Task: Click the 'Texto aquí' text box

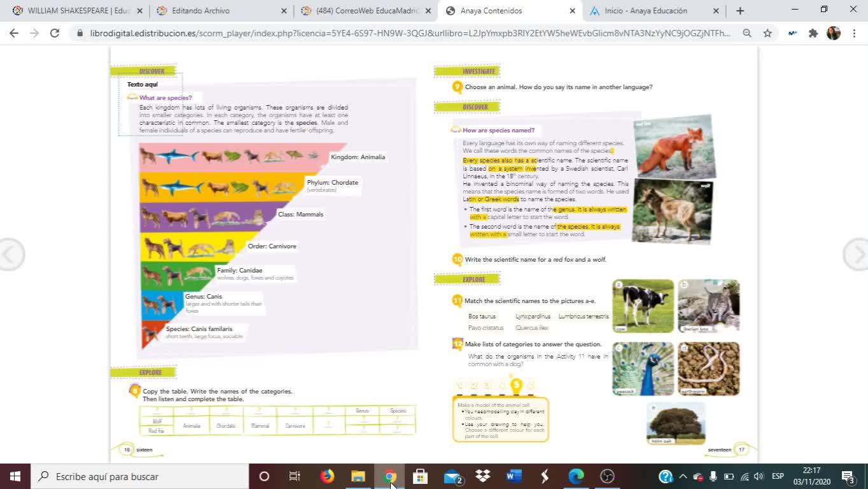Action: 151,104
